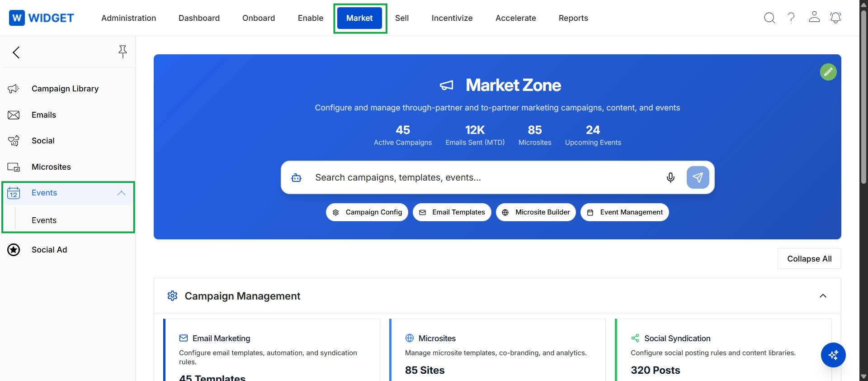Image resolution: width=868 pixels, height=381 pixels.
Task: Collapse the Campaign Management section chevron
Action: 823,296
